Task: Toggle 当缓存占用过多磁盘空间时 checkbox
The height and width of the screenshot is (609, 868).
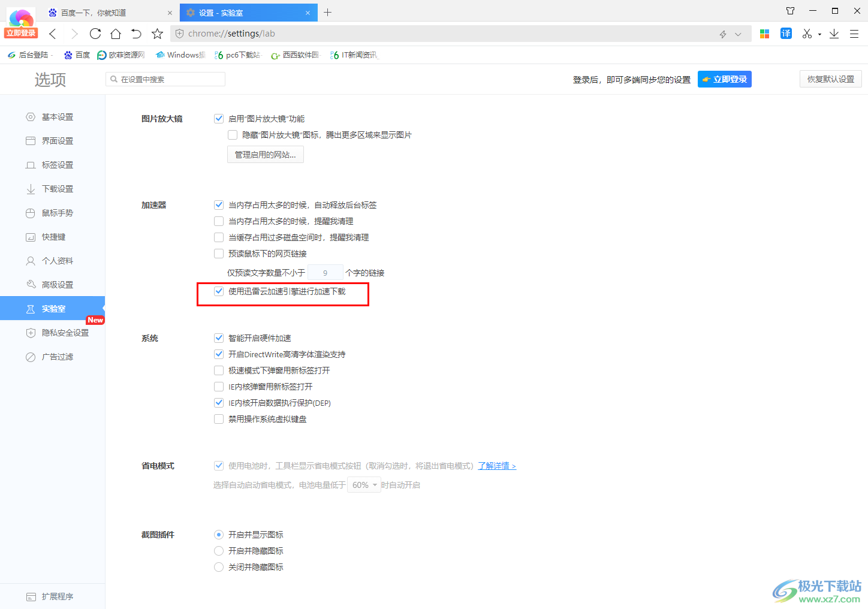Action: tap(219, 237)
